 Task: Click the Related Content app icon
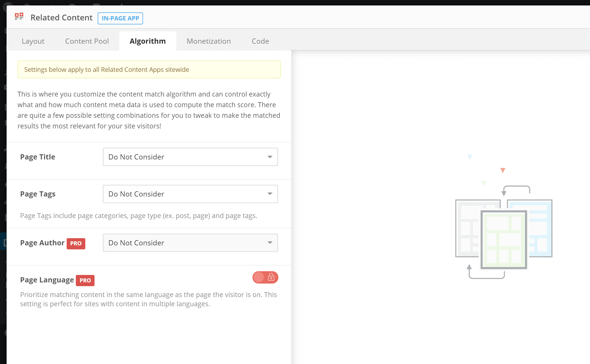coord(19,18)
